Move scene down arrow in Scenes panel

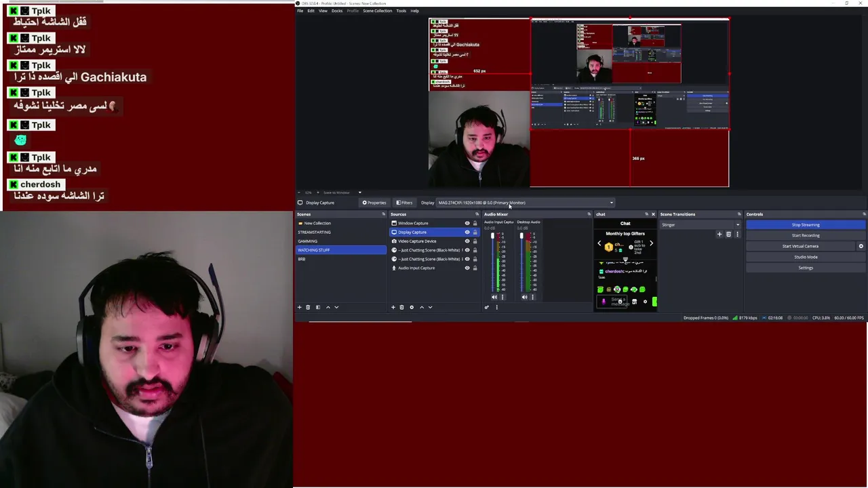click(x=336, y=307)
